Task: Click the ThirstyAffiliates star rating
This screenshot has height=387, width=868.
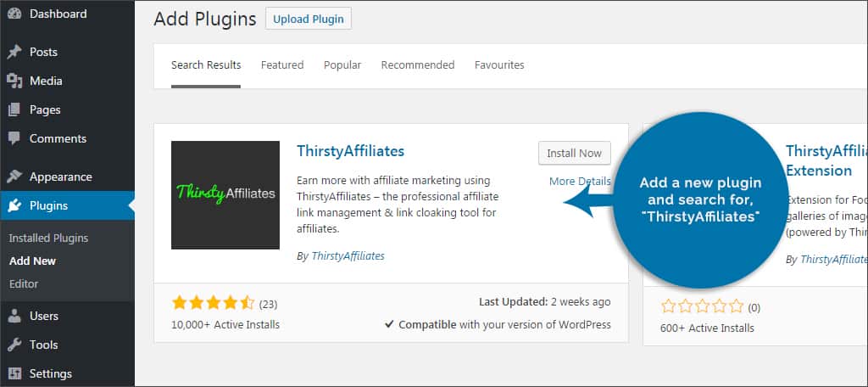Action: (213, 303)
